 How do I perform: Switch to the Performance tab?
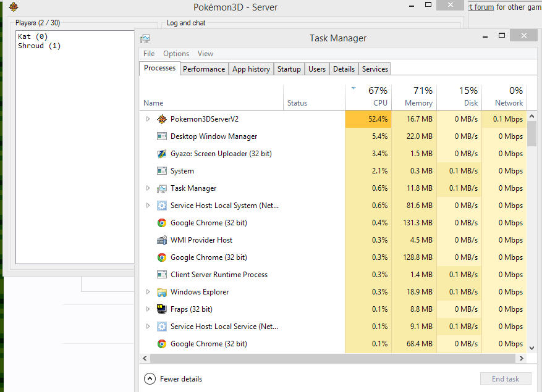204,69
